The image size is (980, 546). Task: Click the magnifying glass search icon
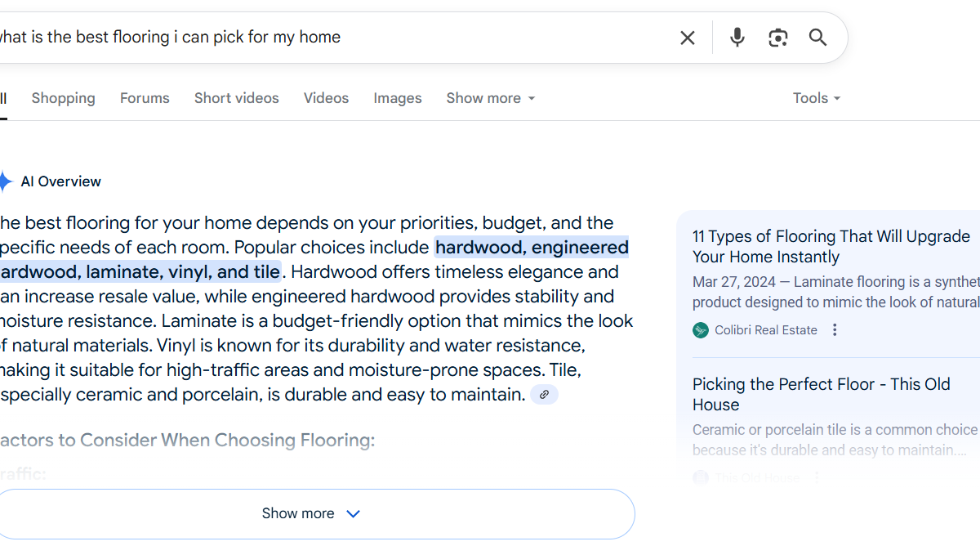pos(818,38)
